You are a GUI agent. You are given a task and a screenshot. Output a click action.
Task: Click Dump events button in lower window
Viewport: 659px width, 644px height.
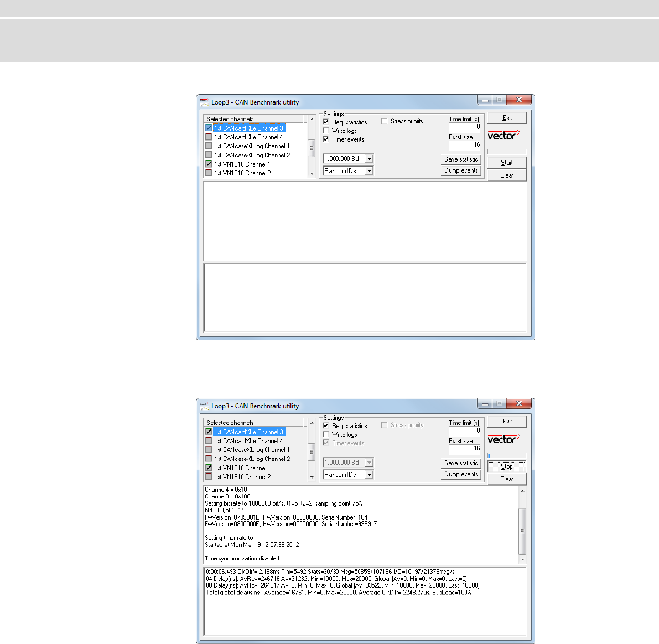point(461,474)
